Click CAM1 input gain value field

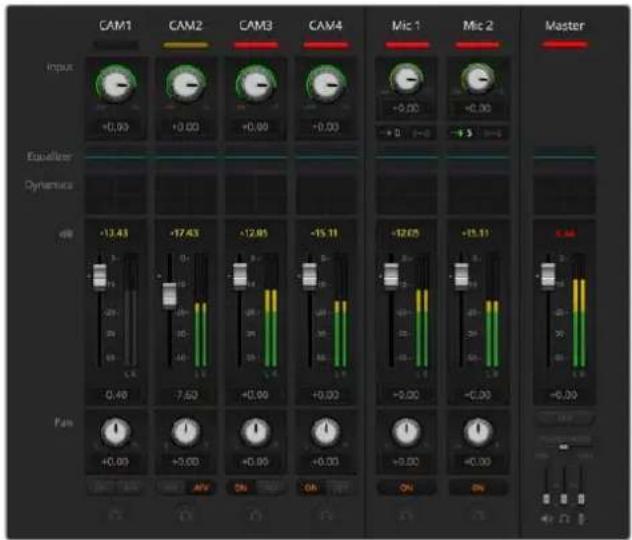[116, 127]
